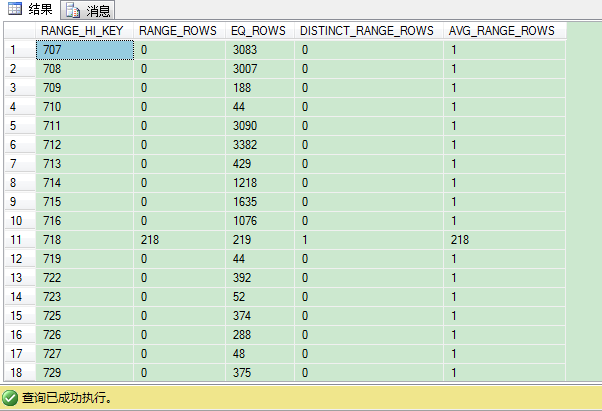
Task: Select the EQ_ROWS column header
Action: coord(260,31)
